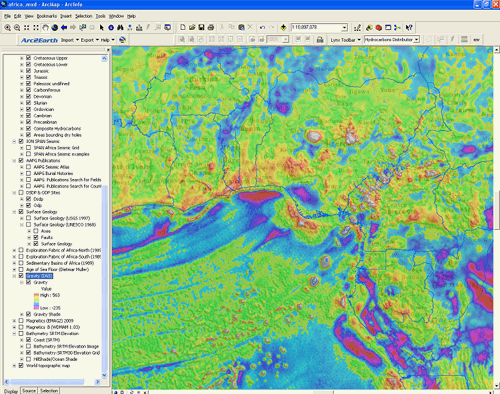Open the Hydrocarbons Distribution dropdown
The height and width of the screenshot is (394, 500).
[416, 40]
